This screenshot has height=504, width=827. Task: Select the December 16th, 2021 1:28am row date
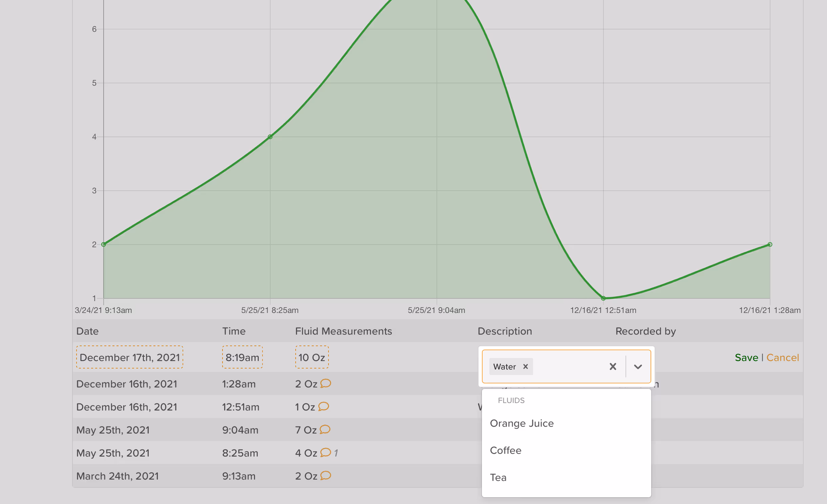[127, 384]
